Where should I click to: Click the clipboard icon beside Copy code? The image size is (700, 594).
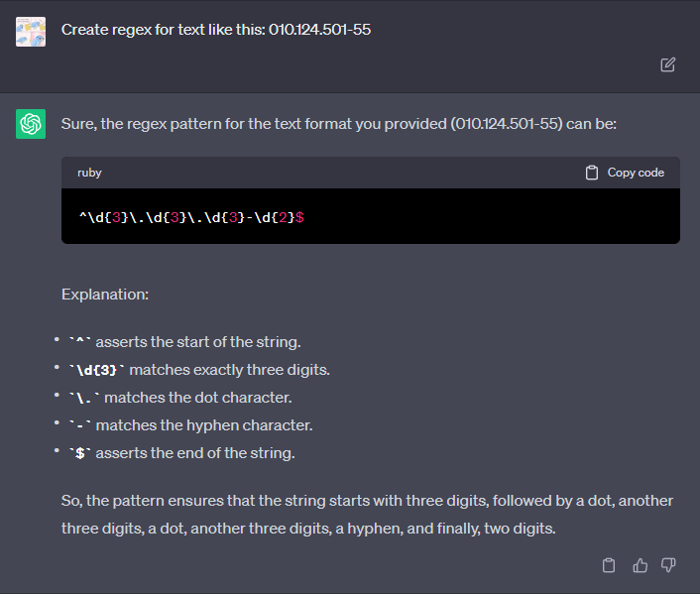click(592, 173)
